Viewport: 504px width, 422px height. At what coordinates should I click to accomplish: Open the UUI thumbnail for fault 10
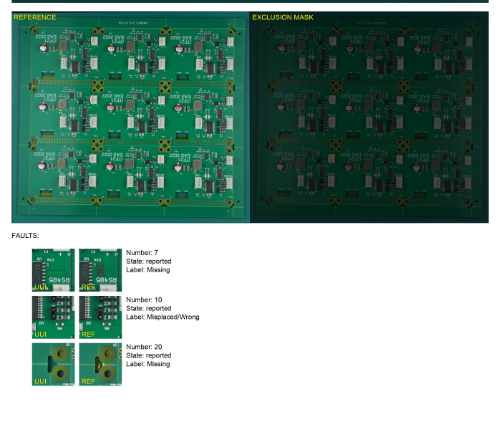coord(53,317)
